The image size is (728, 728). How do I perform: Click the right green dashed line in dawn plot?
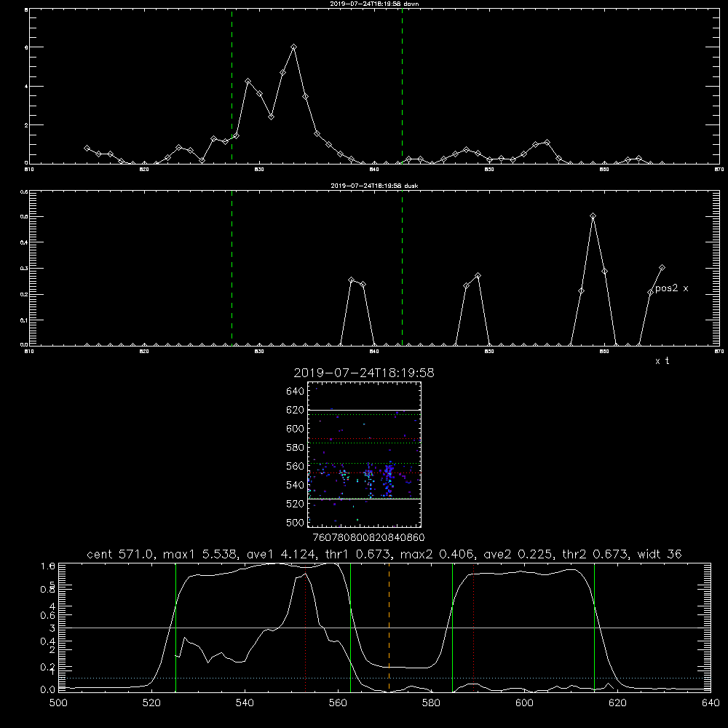(402, 86)
